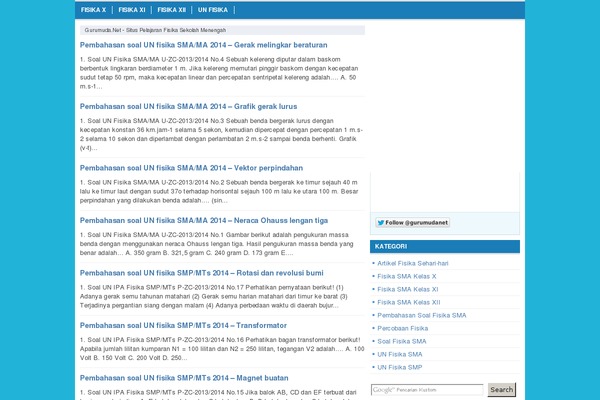Open category Percobaan Fisika

coord(403,328)
